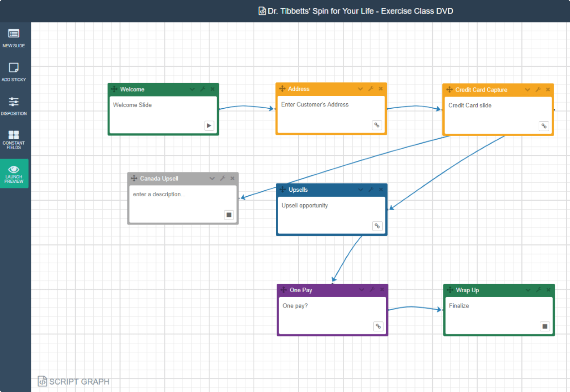Image resolution: width=570 pixels, height=392 pixels.
Task: Click the New Slide sidebar icon
Action: [x=14, y=38]
